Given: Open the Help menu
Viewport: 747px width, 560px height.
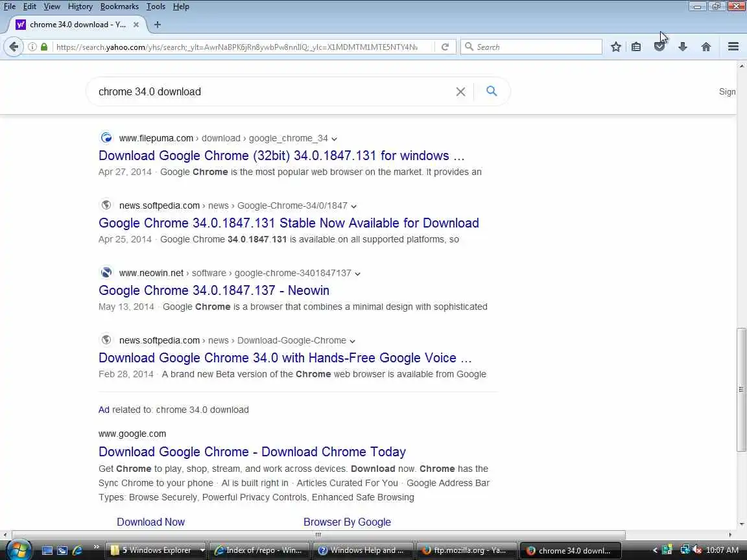Looking at the screenshot, I should point(181,6).
